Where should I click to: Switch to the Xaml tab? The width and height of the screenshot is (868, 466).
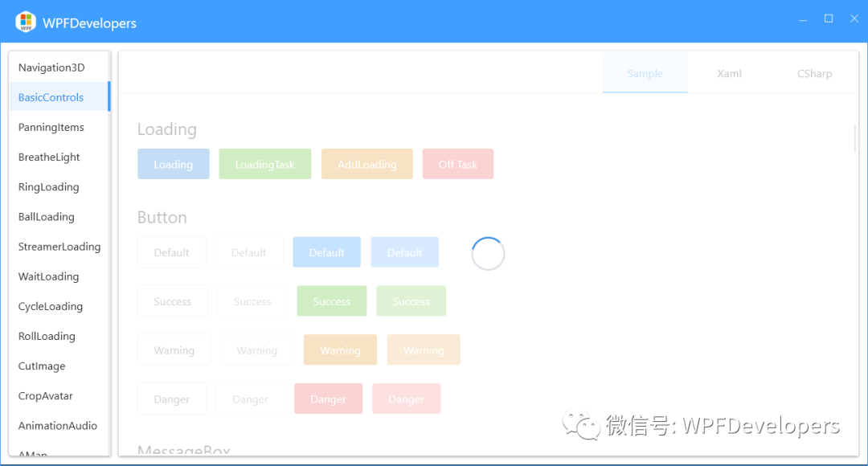[729, 74]
